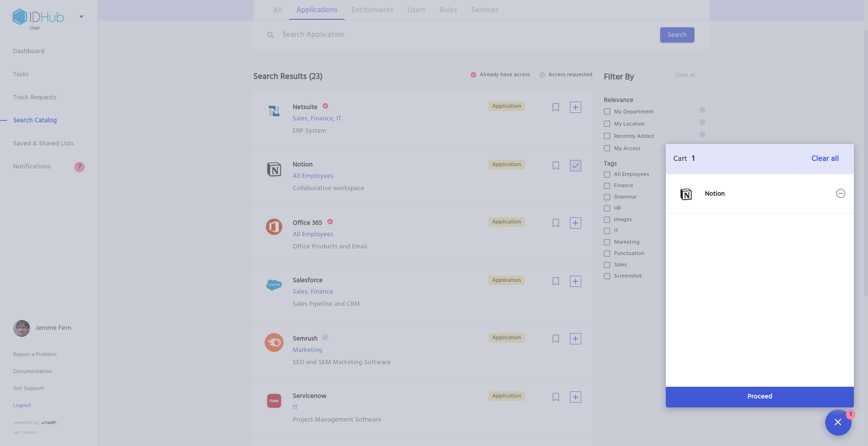Screen dimensions: 868x446
Task: Close the cart using floating X button
Action: tap(837, 422)
